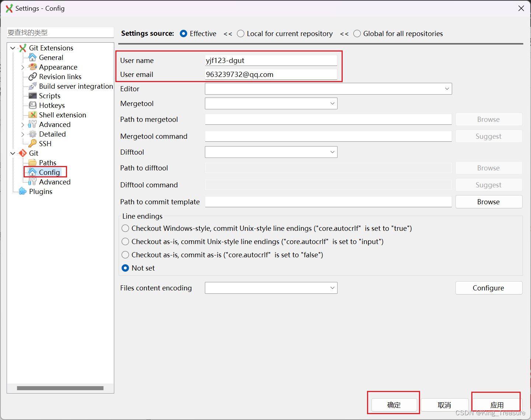This screenshot has height=420, width=531.
Task: Open Scripts settings page
Action: pyautogui.click(x=49, y=96)
